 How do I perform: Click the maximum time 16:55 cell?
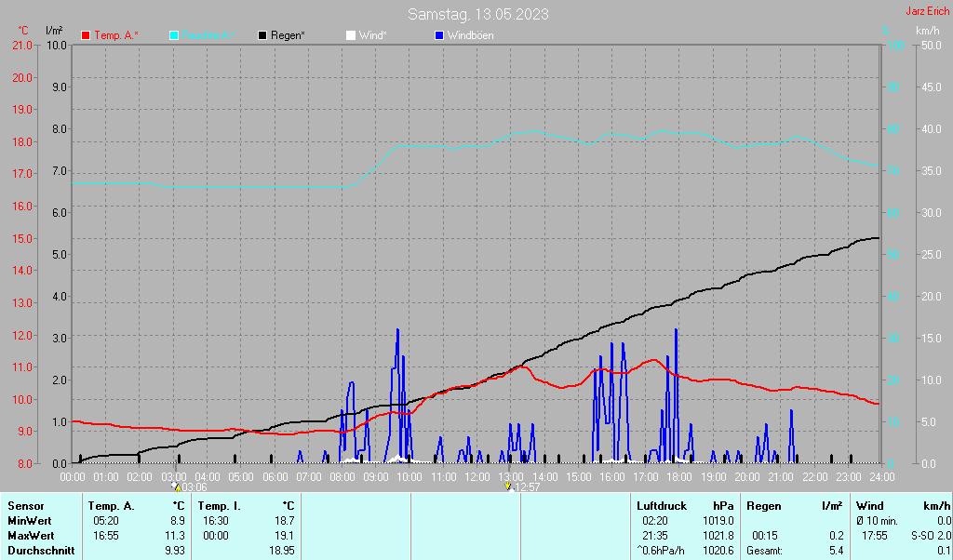click(x=106, y=537)
